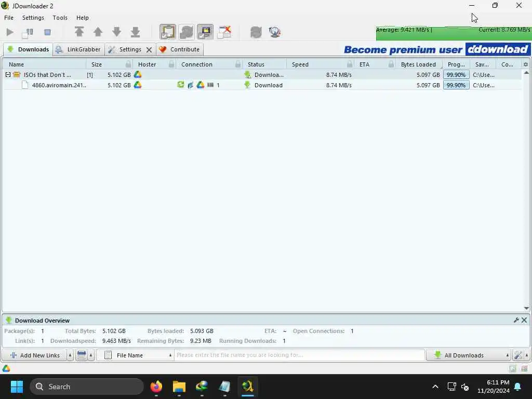The height and width of the screenshot is (399, 532).
Task: Toggle lock on the Speed column
Action: [350, 64]
